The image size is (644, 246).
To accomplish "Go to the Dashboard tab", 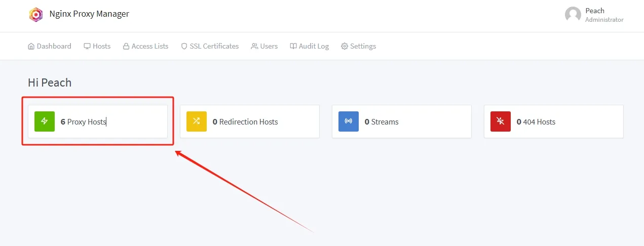I will [x=50, y=46].
